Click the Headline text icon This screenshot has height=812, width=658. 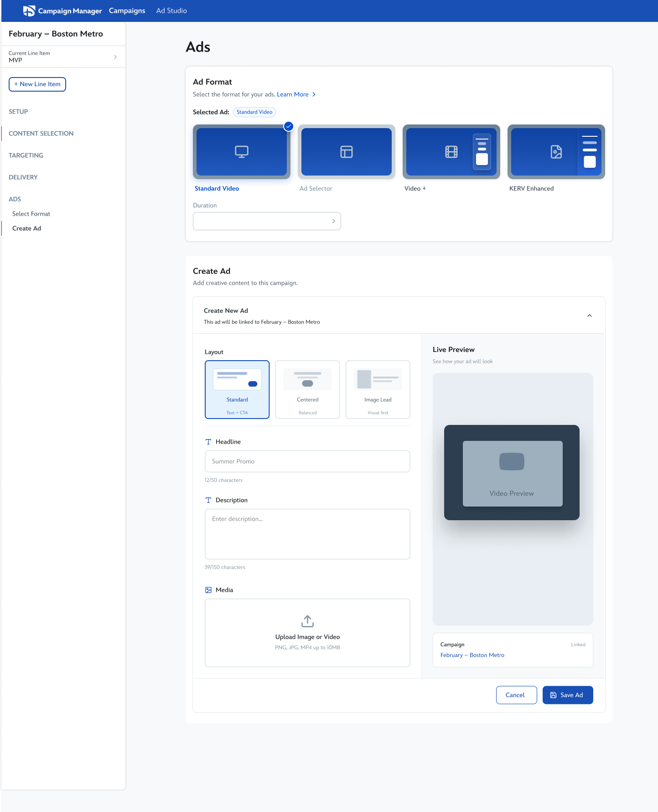[208, 442]
